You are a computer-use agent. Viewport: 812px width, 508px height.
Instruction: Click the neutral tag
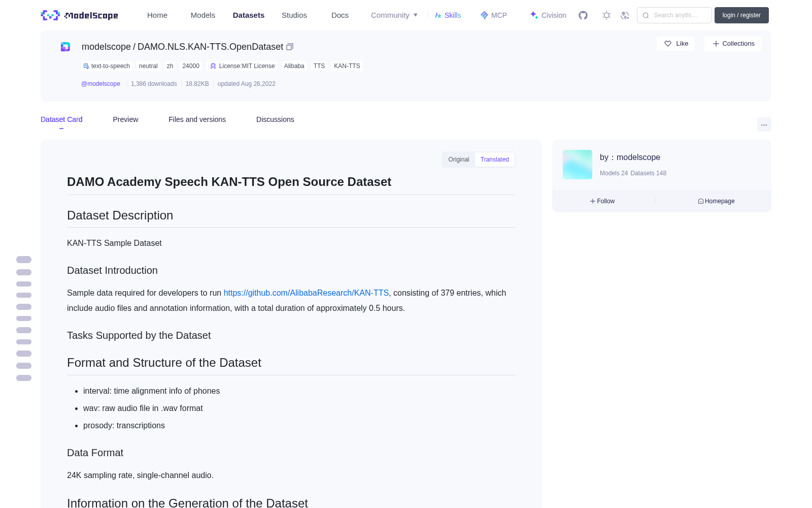coord(148,66)
